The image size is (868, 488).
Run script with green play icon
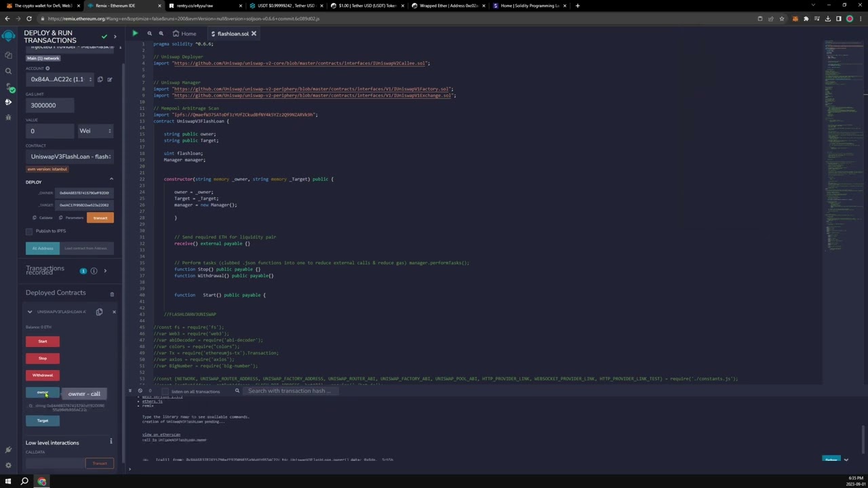(135, 33)
